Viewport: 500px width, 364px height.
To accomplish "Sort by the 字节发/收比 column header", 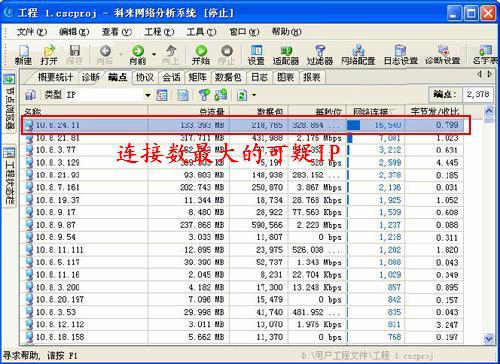I will [x=434, y=111].
